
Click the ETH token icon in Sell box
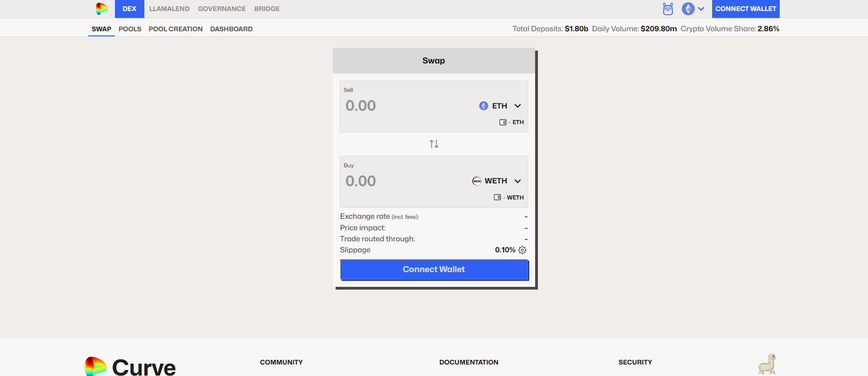[x=484, y=106]
